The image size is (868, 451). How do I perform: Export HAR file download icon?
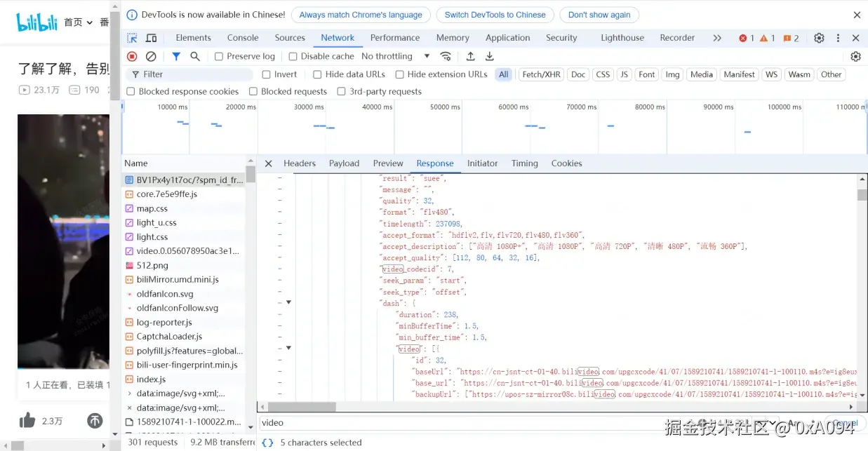[x=490, y=56]
